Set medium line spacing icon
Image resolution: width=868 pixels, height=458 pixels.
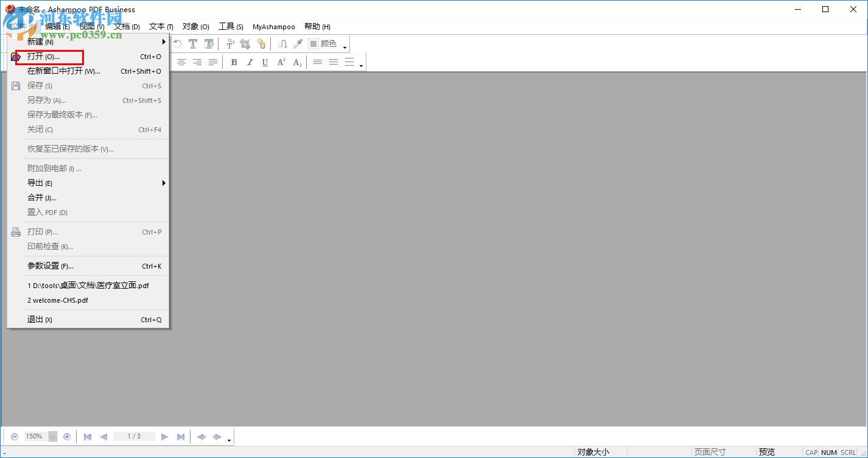coord(334,62)
